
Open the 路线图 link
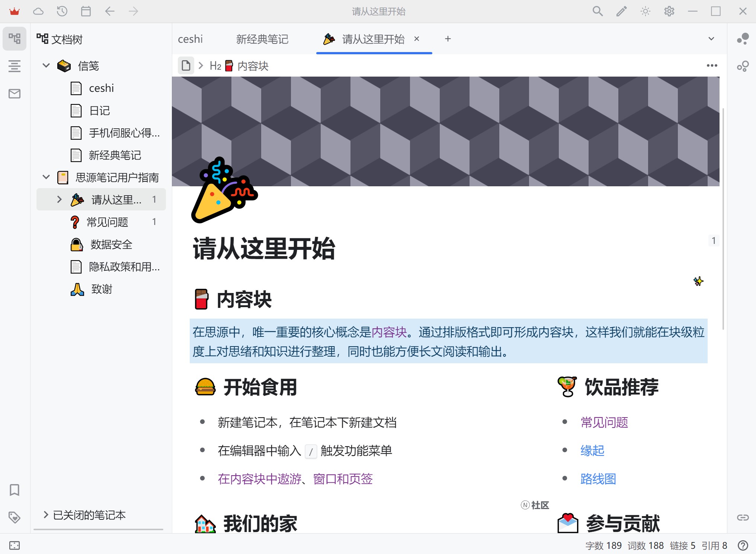pyautogui.click(x=598, y=479)
